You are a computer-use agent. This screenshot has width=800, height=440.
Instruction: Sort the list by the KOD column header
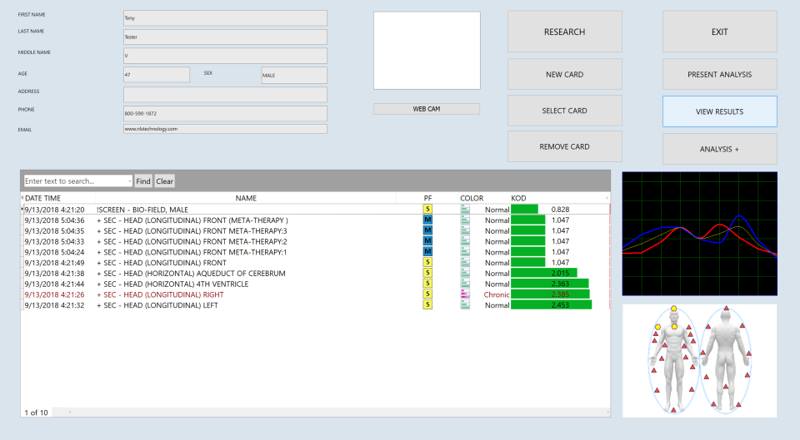coord(520,198)
